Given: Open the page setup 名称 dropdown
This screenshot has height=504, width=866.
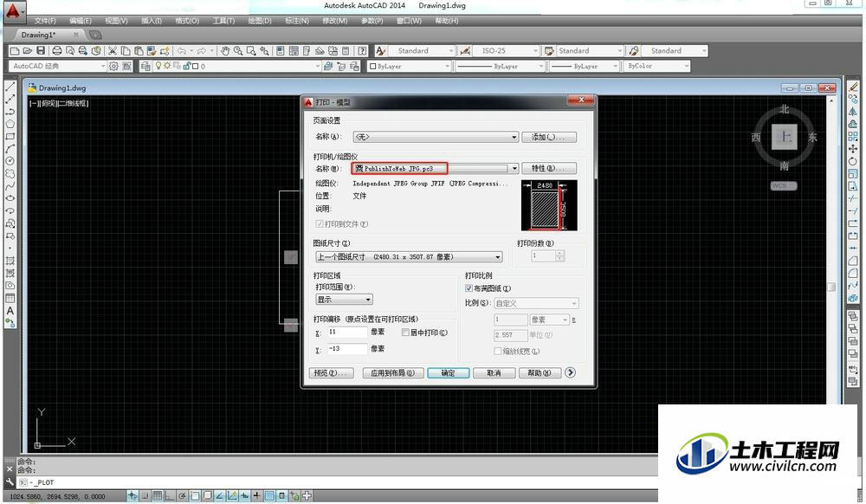Looking at the screenshot, I should click(436, 137).
